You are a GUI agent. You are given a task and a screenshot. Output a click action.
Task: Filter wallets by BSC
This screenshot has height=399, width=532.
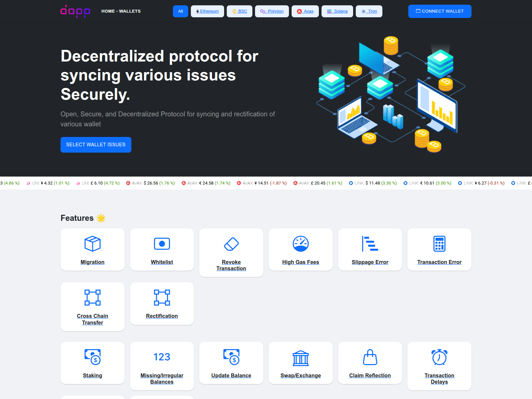(239, 11)
